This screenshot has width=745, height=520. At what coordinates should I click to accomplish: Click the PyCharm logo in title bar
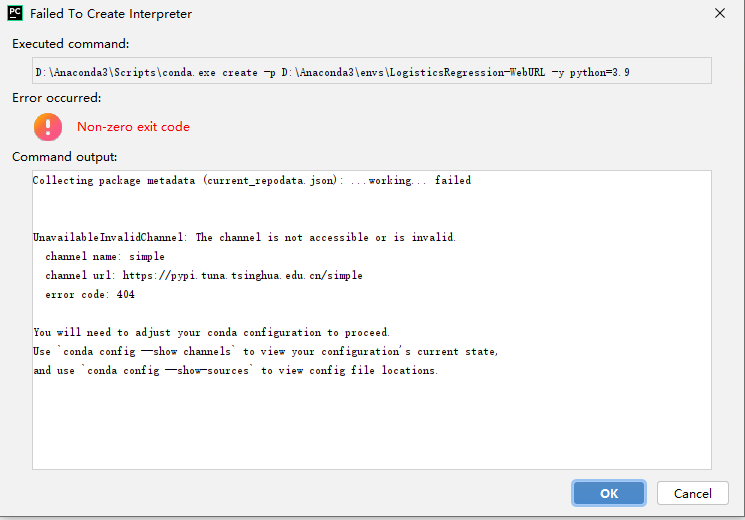(15, 14)
